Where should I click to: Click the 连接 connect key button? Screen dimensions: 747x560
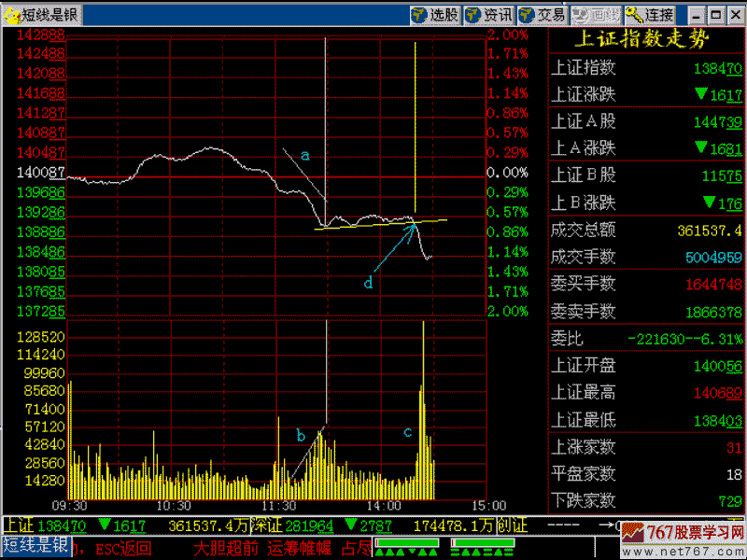650,14
